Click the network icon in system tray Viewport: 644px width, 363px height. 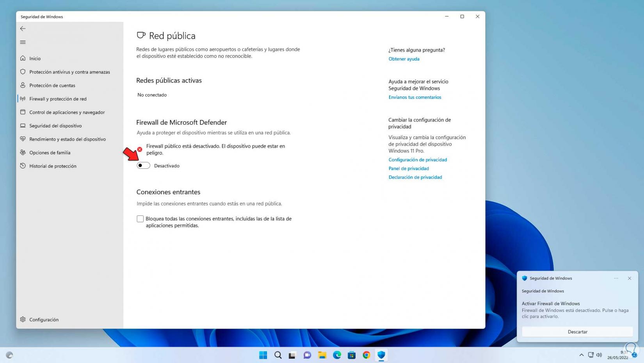[591, 355]
